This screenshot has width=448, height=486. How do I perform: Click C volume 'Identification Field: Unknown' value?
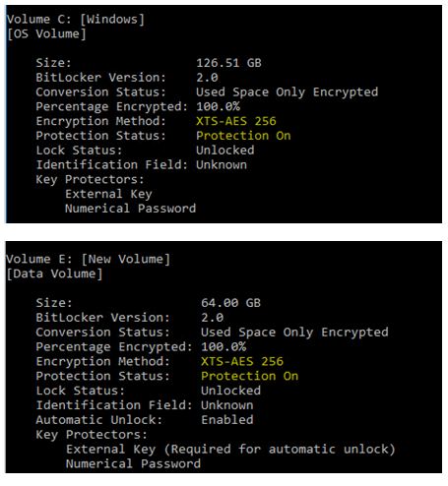tap(222, 164)
